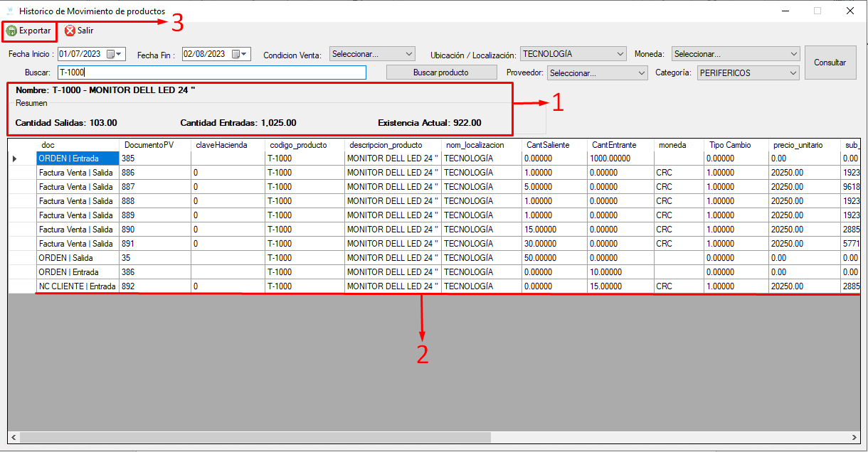
Task: Click CantEntrante value 15.00000
Action: click(x=620, y=286)
